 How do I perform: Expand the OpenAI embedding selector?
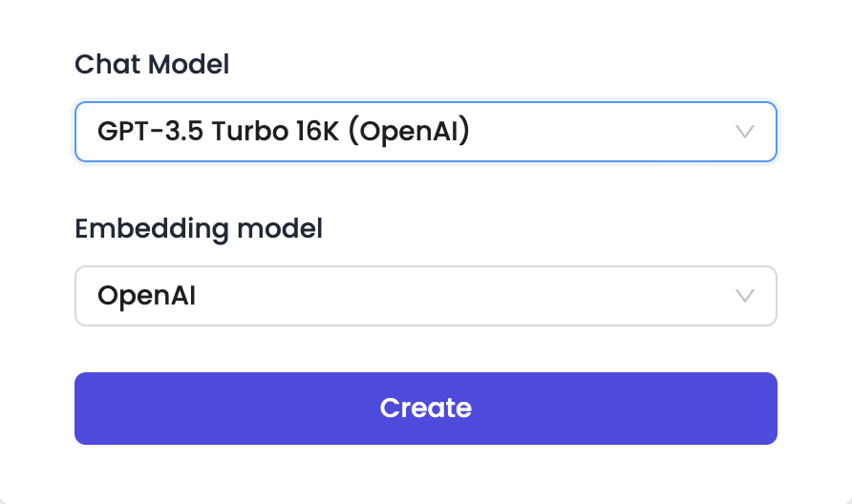coord(425,296)
